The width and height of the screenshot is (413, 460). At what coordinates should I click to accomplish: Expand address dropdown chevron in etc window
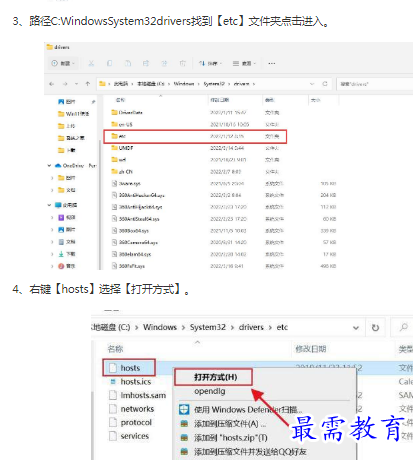pos(356,328)
